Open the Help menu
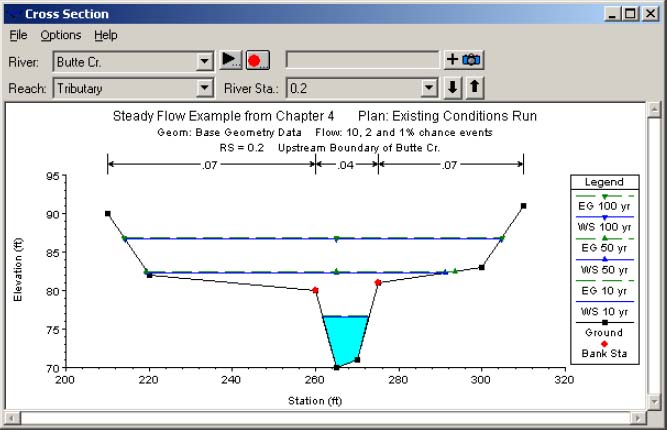Viewport: 667px width, 430px height. (x=105, y=35)
